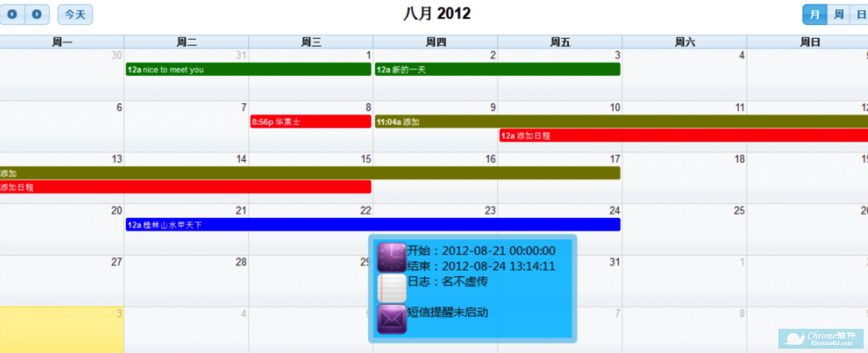Click the 八月 2012 calendar title
This screenshot has width=868, height=353.
point(437,13)
